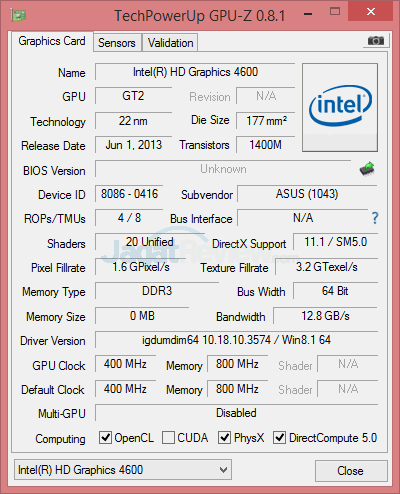Toggle the DirectCompute 5.0 checkbox
Image resolution: width=400 pixels, height=494 pixels.
pos(279,437)
